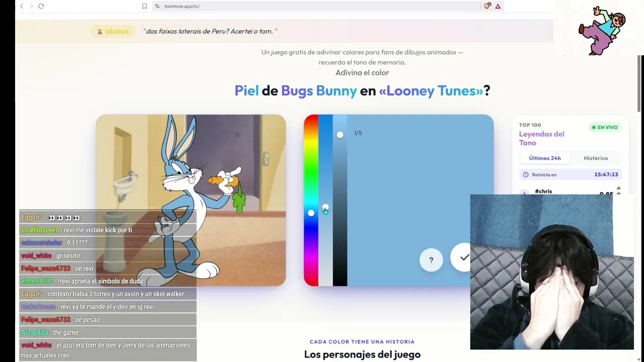Switch to the Histórico leaderboard tab
Viewport: 644px width, 362px height.
coord(596,158)
